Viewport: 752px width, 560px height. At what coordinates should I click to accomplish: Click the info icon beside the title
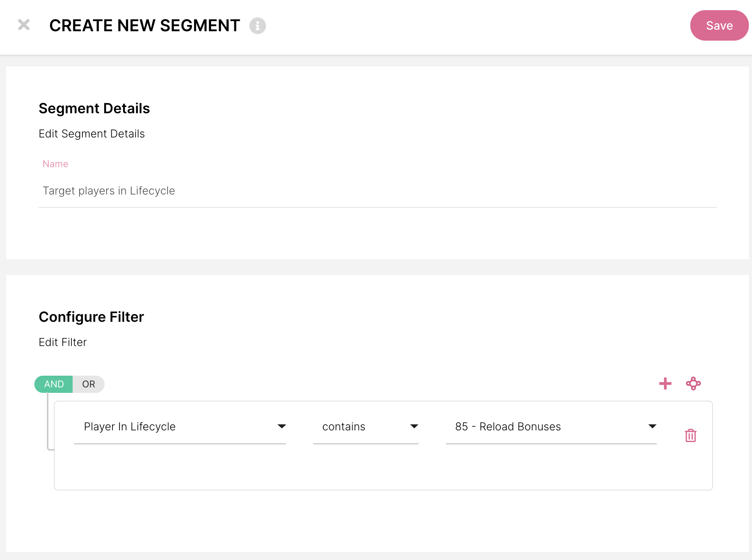(257, 26)
